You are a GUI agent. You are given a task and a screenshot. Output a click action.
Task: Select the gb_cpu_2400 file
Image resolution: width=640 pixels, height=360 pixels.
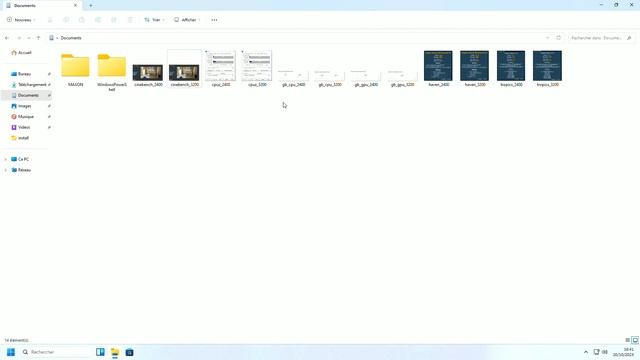(x=293, y=78)
